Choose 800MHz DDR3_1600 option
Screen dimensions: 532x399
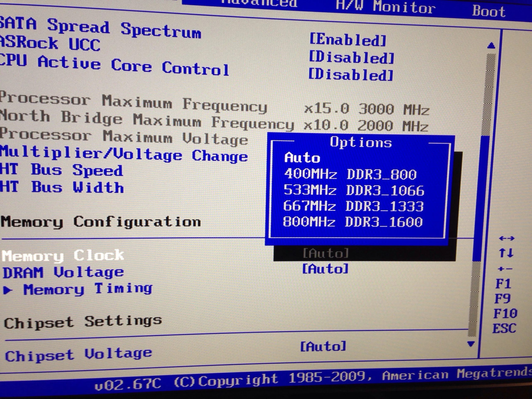click(x=353, y=222)
